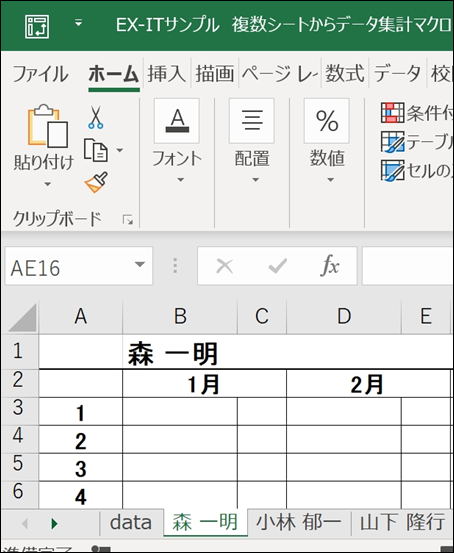
Task: Click the formula bar enter checkmark icon
Action: coord(277,266)
